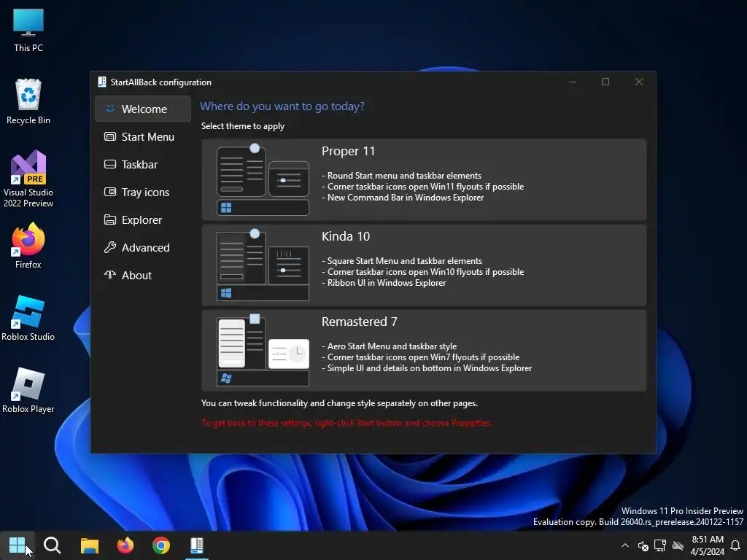
Task: Open File Explorer from the taskbar
Action: coord(89,545)
